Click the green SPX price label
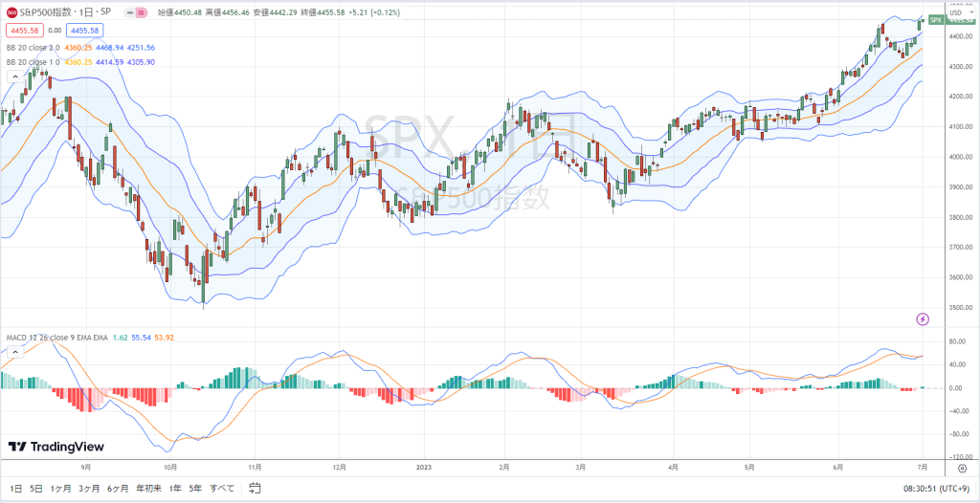980x503 pixels. (x=936, y=20)
